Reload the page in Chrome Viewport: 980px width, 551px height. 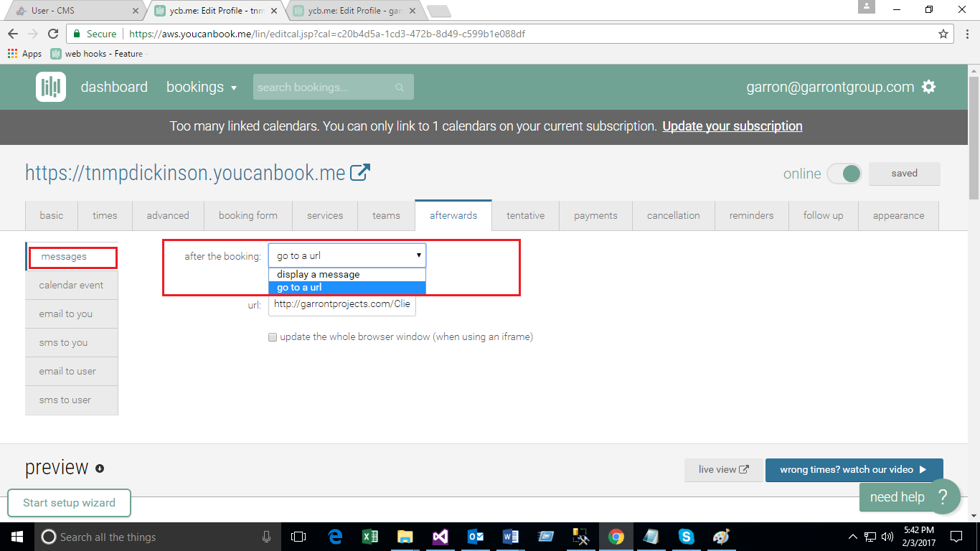53,34
